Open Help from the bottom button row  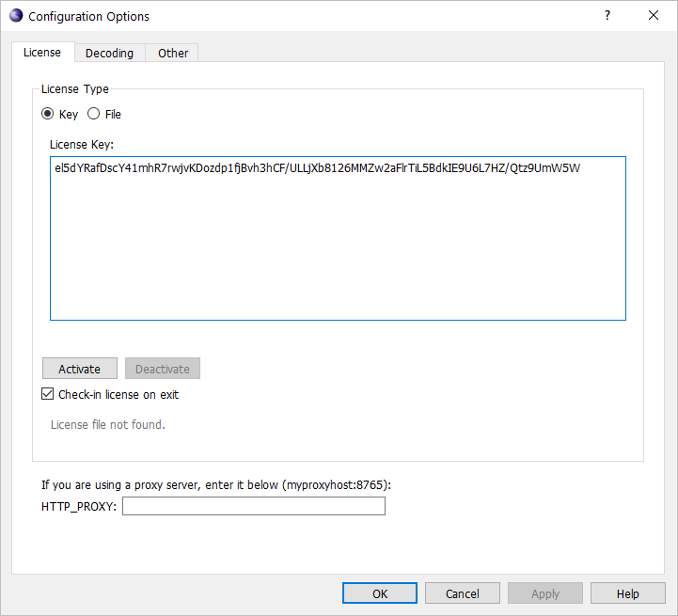tap(627, 593)
